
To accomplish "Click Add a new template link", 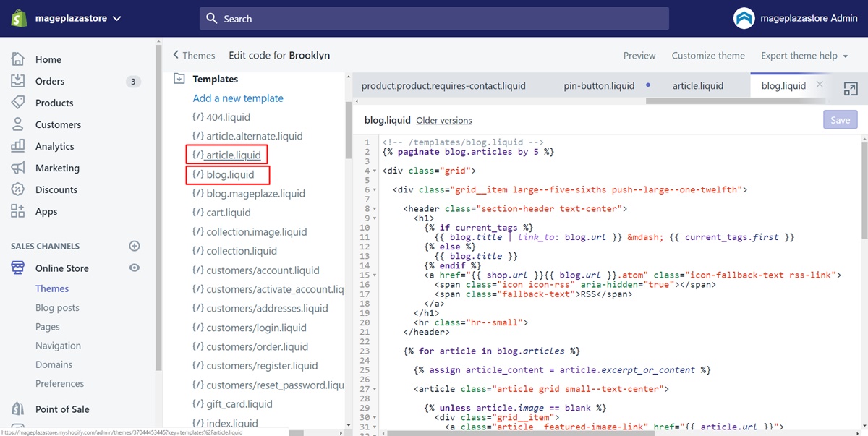I will 238,98.
